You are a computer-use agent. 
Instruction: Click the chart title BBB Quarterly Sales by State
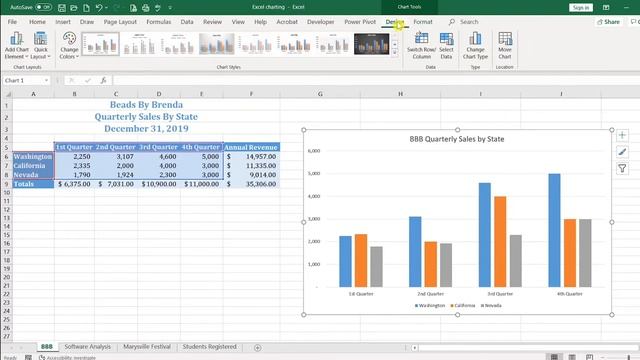tap(457, 139)
